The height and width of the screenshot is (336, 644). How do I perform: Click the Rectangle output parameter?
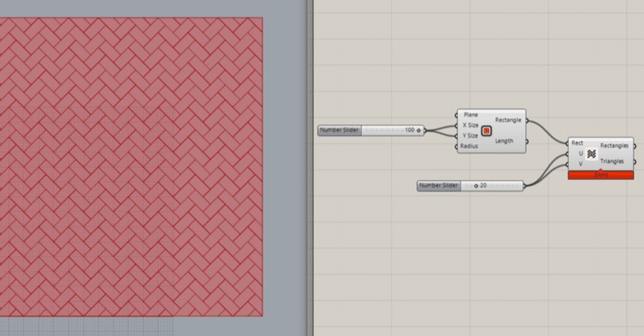(x=508, y=121)
